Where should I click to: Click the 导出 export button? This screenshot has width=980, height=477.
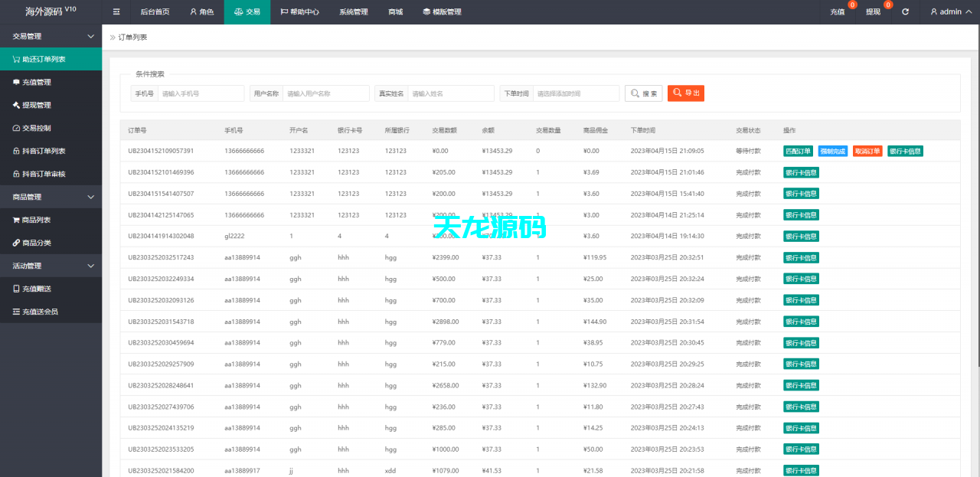pos(685,93)
